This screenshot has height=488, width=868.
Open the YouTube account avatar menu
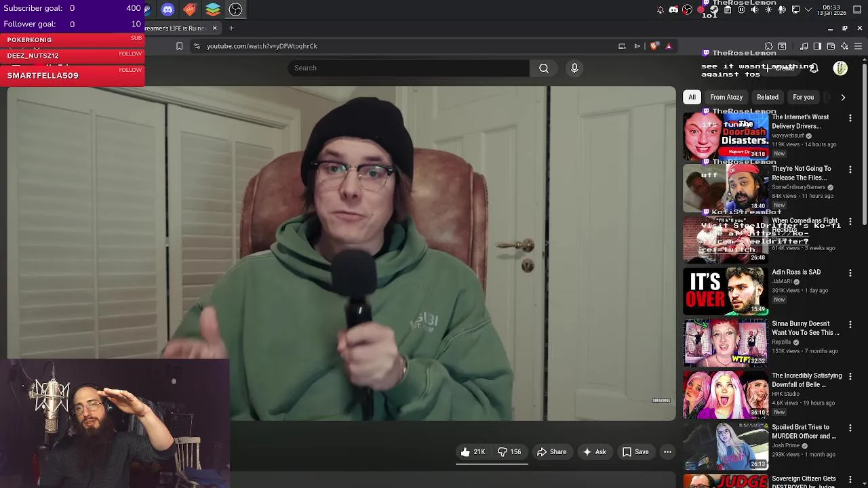pyautogui.click(x=840, y=68)
